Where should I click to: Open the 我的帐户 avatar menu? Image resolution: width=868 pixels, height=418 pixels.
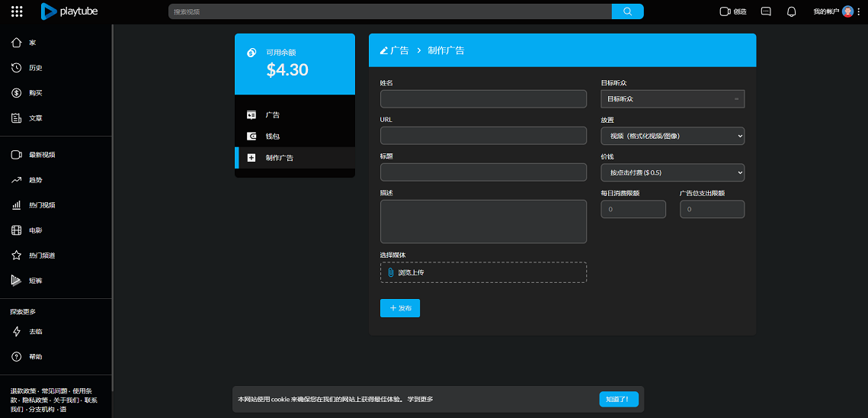847,11
